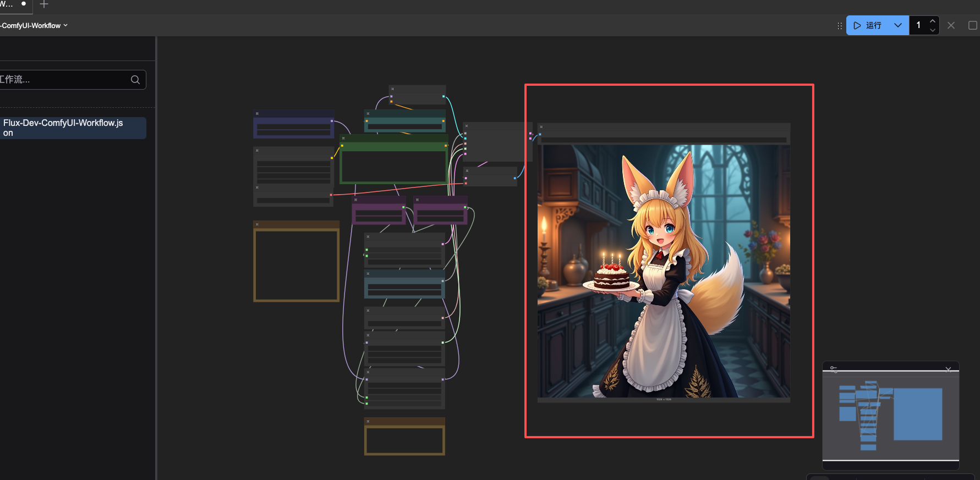980x480 pixels.
Task: Click the blue 运行 run button
Action: (867, 25)
